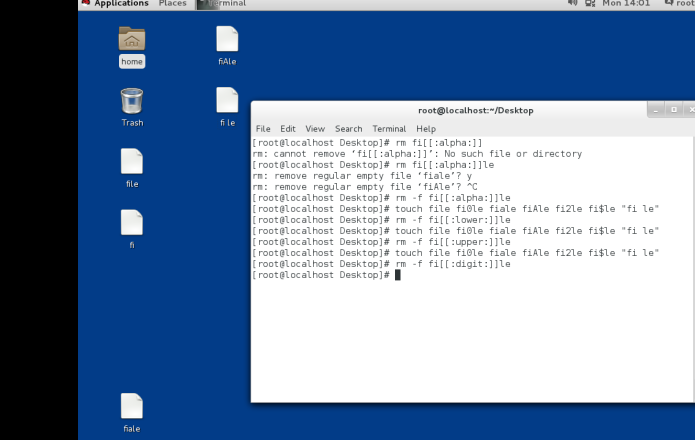Click the 'No such file or directory' error line
695x440 pixels.
tap(417, 154)
